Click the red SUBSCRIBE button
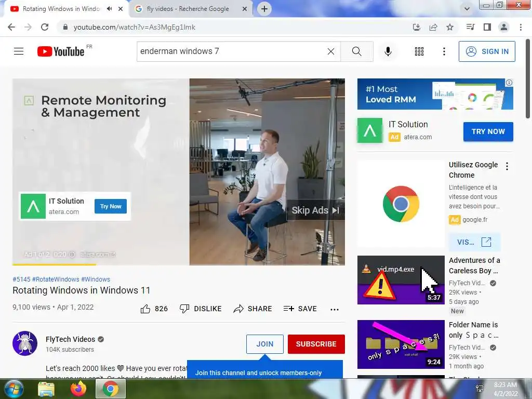 (x=316, y=344)
